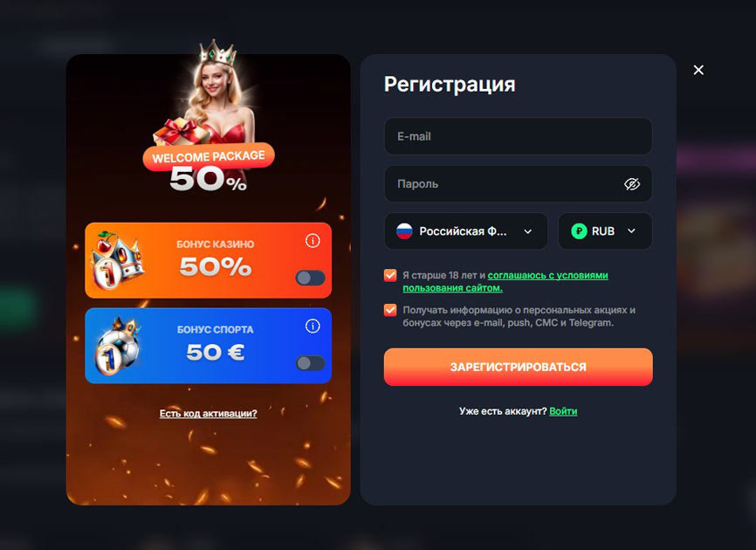Uncheck the 18+ age agreement checkbox
The width and height of the screenshot is (756, 550).
tap(390, 275)
